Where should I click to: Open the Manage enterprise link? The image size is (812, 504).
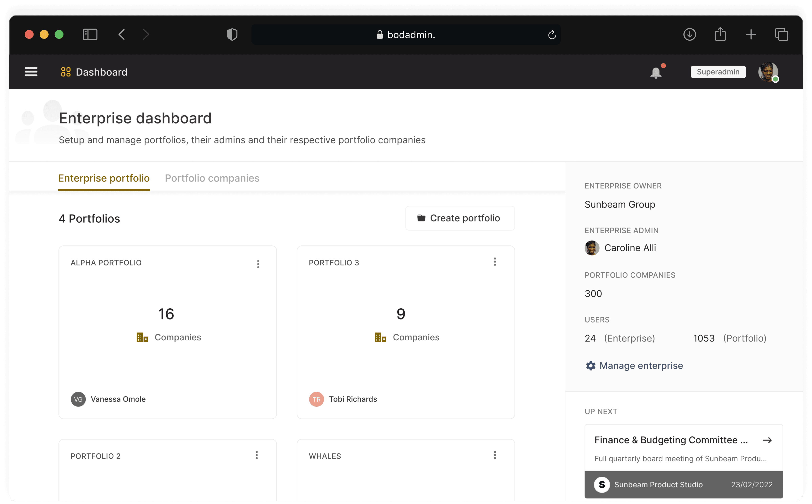pyautogui.click(x=641, y=366)
